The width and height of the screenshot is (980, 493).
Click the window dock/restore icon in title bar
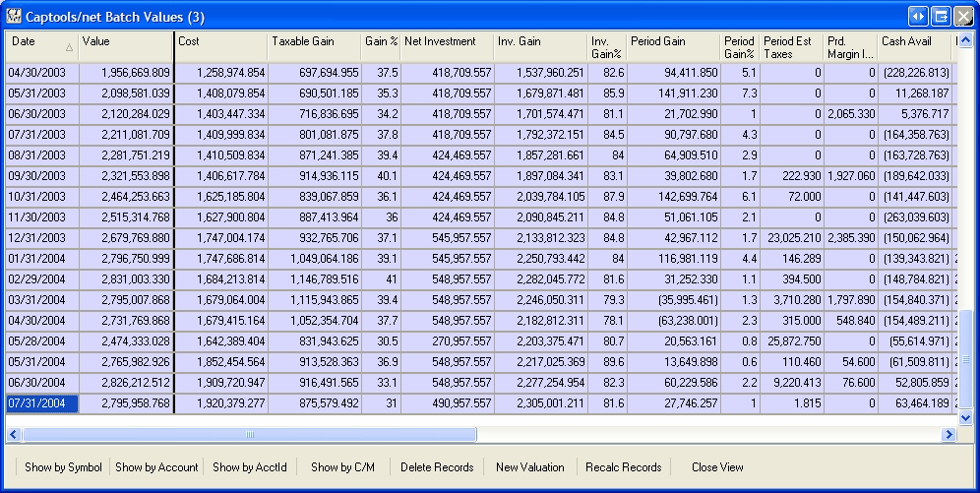pyautogui.click(x=941, y=16)
